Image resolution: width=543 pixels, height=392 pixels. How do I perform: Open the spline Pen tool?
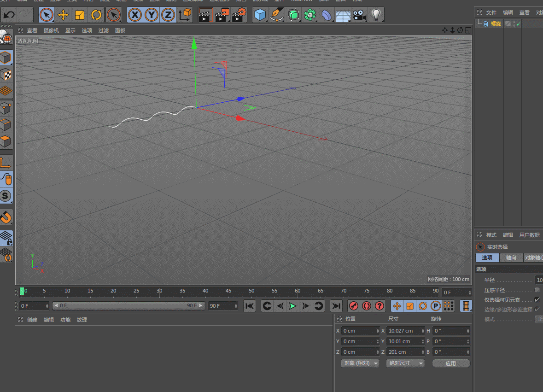pos(276,15)
